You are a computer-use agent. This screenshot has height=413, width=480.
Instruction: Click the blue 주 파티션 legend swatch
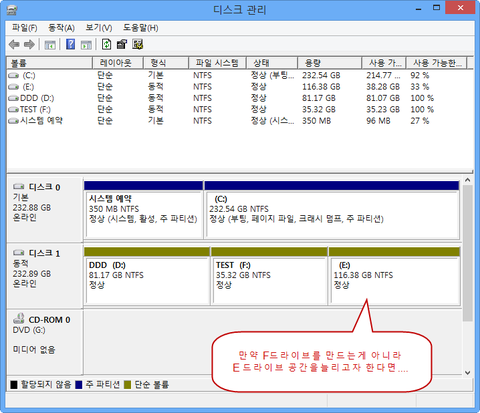(x=79, y=385)
